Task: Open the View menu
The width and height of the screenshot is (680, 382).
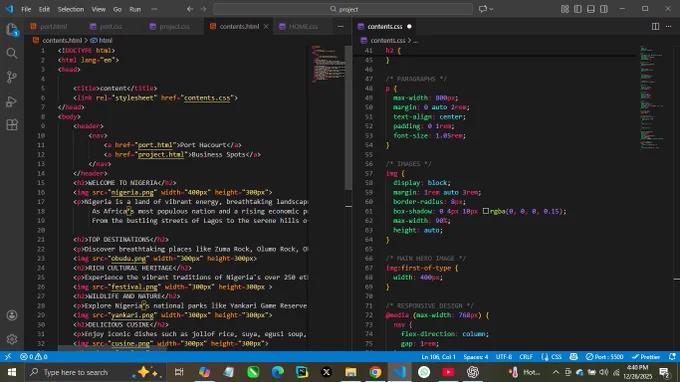Action: click(x=98, y=9)
